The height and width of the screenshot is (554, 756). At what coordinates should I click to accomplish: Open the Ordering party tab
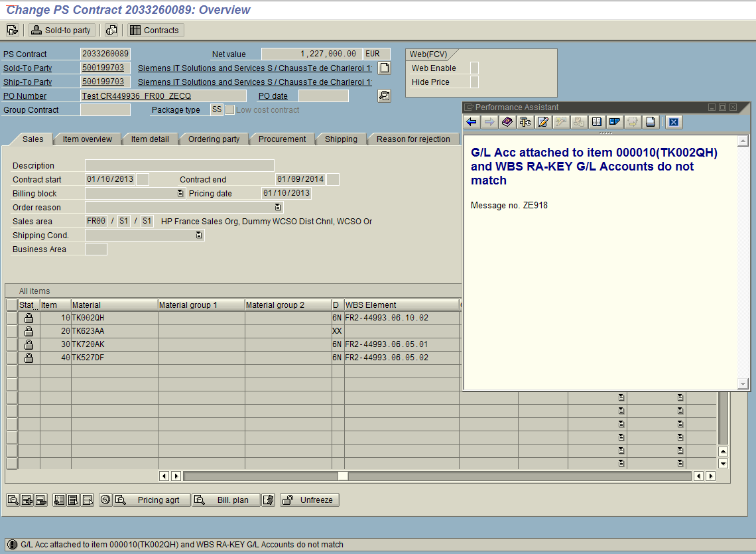click(214, 139)
